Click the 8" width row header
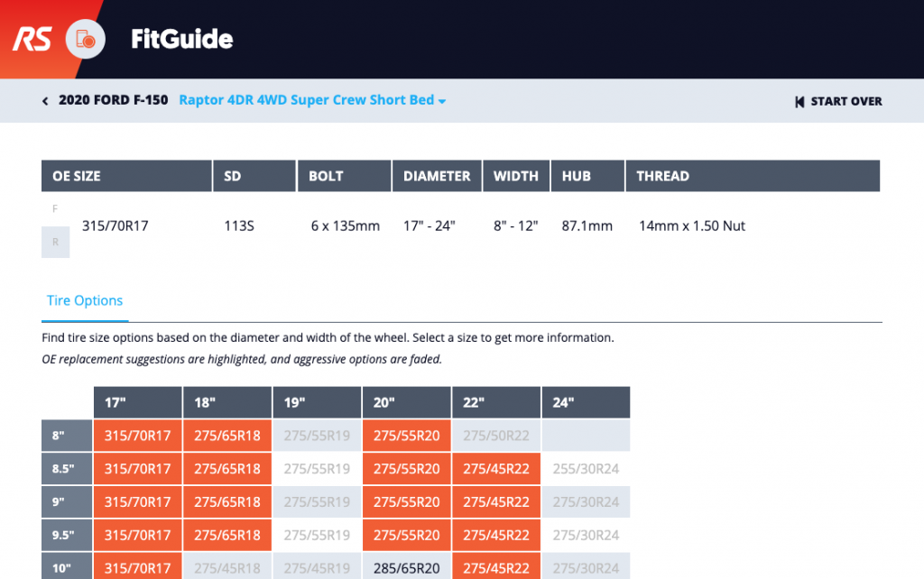The image size is (924, 579). tap(67, 436)
